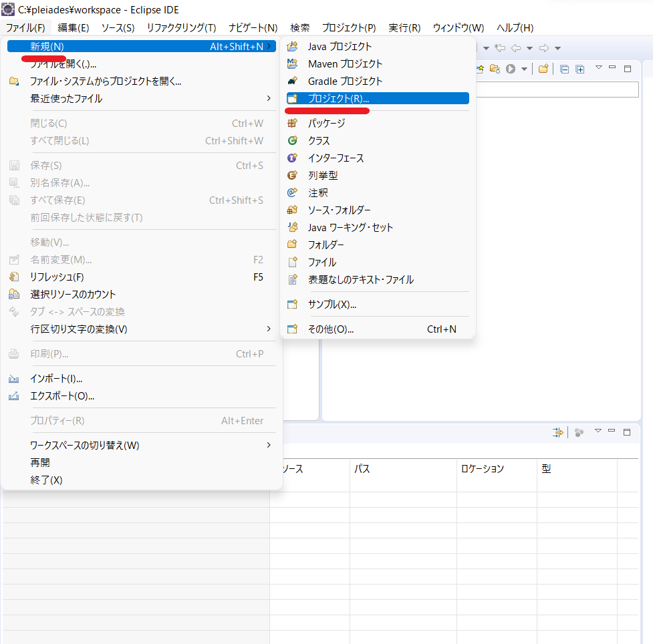Screen dimensions: 653x644
Task: Open その他(O)... wizard list
Action: pos(378,329)
